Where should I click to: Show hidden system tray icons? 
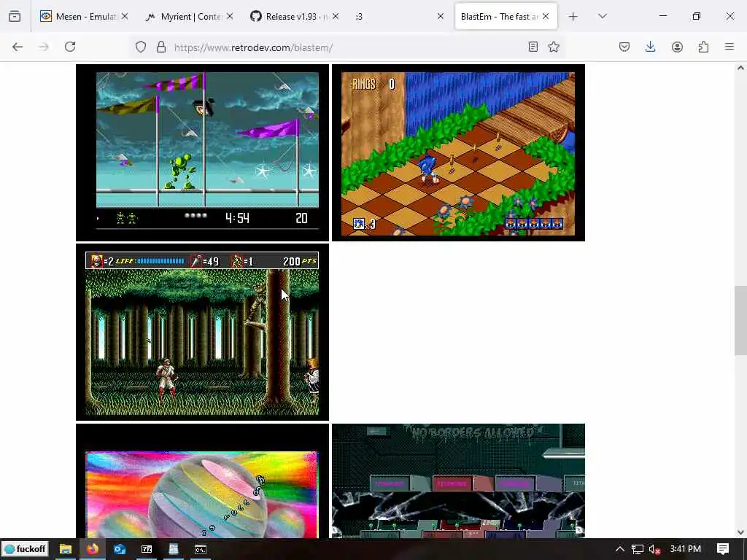[620, 549]
